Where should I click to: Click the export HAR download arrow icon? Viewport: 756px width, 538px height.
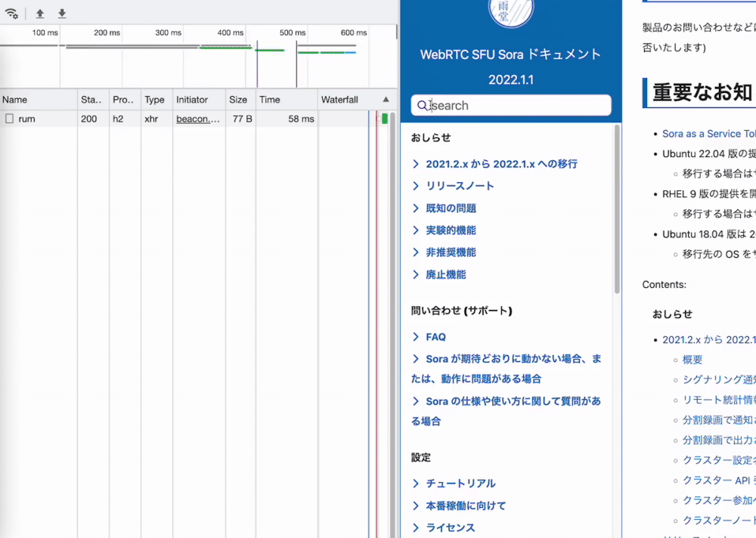coord(62,14)
